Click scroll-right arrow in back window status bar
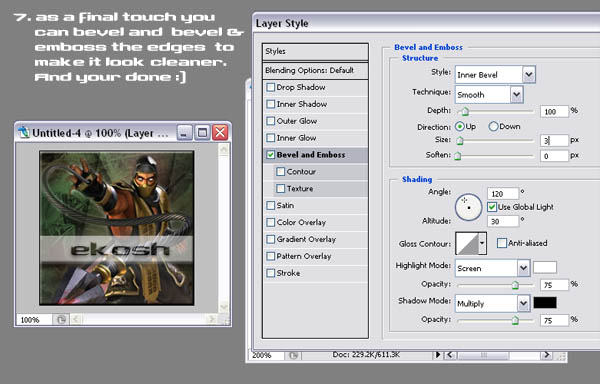 click(x=546, y=355)
